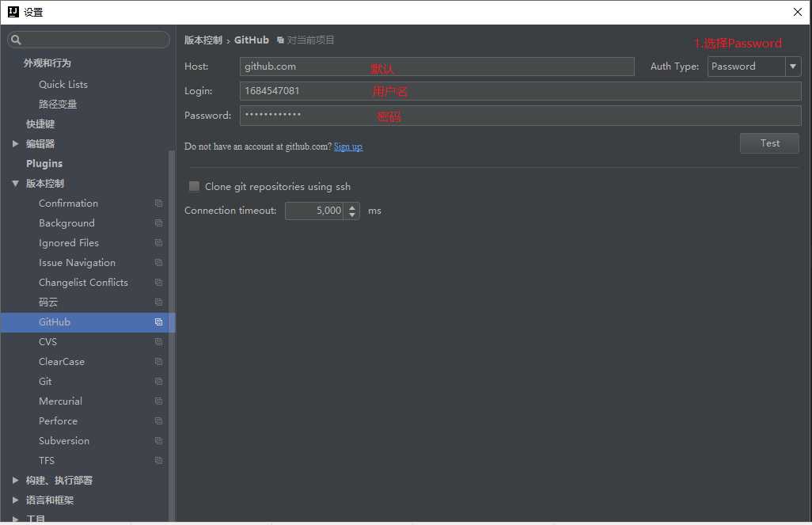This screenshot has width=812, height=525.
Task: Expand the 构建、执行部署 node
Action: point(16,481)
